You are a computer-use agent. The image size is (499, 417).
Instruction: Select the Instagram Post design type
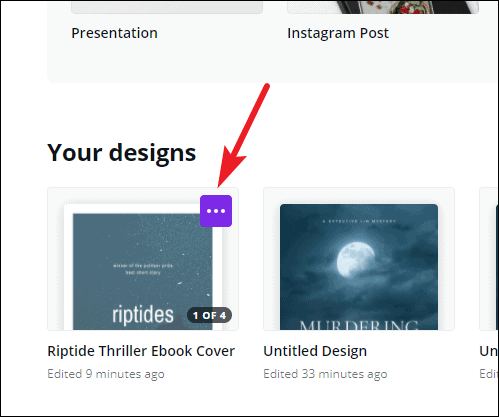(x=338, y=33)
